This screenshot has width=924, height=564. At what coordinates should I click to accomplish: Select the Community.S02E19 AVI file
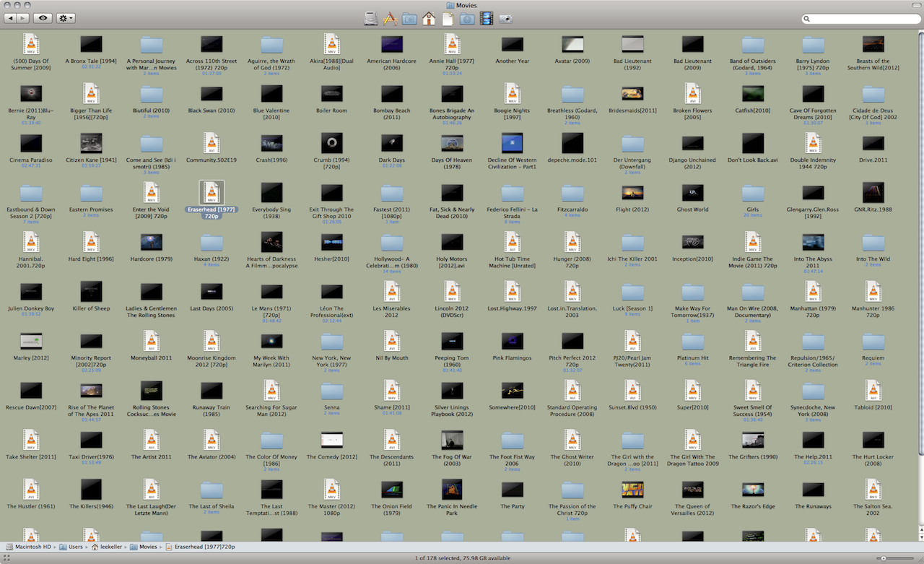click(211, 143)
